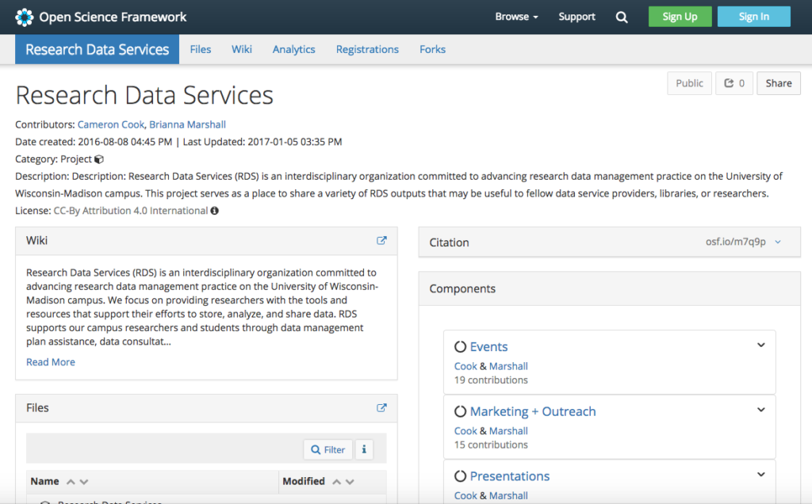Switch to the Analytics tab
The width and height of the screenshot is (812, 504).
pyautogui.click(x=293, y=49)
